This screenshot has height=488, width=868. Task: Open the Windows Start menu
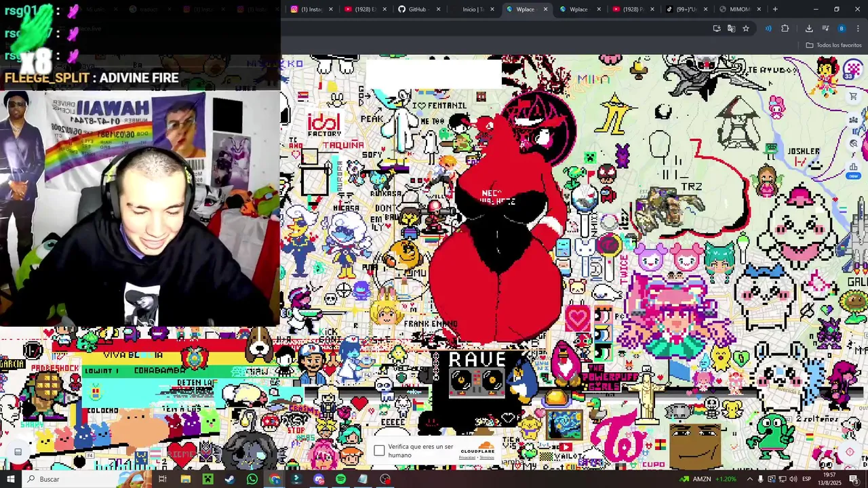coord(10,479)
